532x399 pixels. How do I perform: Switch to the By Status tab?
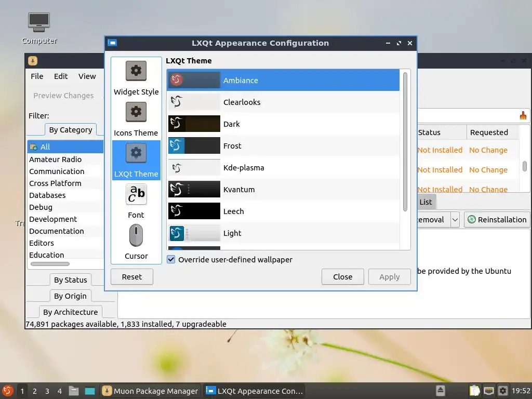(x=71, y=280)
